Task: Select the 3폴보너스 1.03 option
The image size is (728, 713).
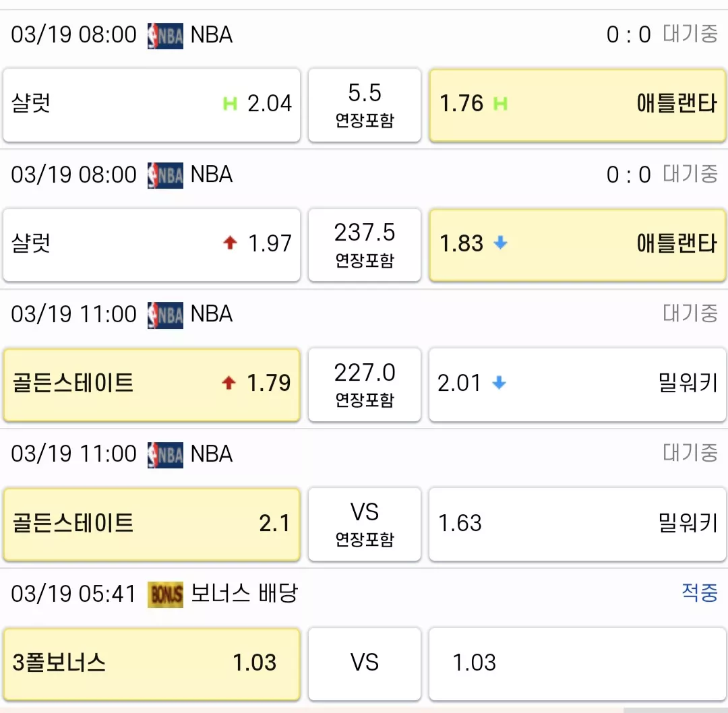Action: coord(152,664)
